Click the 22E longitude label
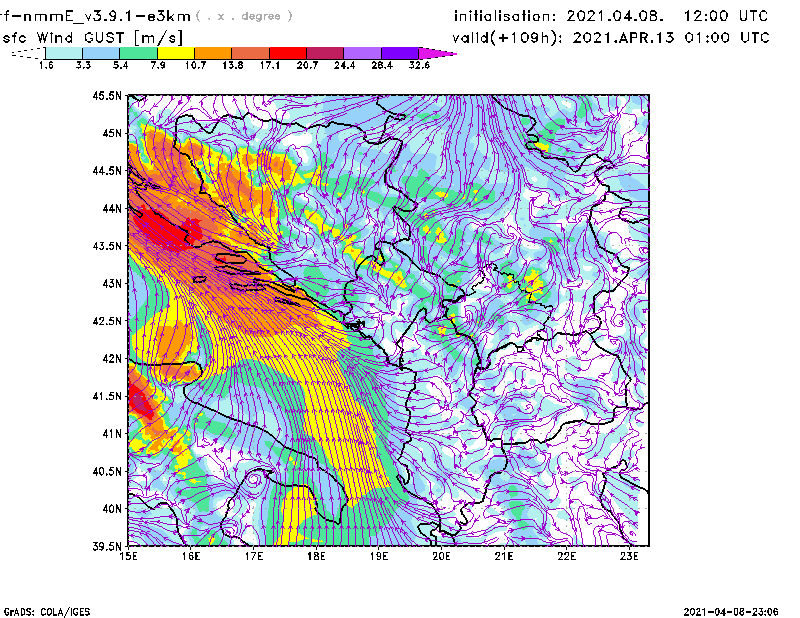The width and height of the screenshot is (800, 618). click(x=566, y=556)
